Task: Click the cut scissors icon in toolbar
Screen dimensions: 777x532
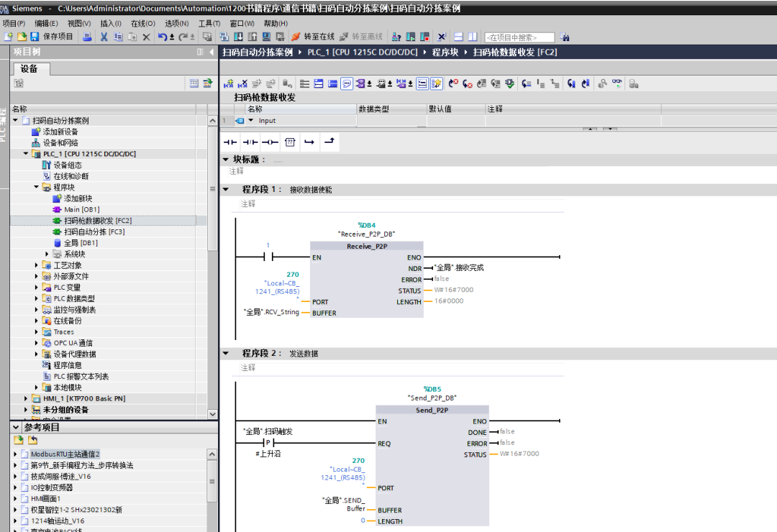Action: pos(104,37)
